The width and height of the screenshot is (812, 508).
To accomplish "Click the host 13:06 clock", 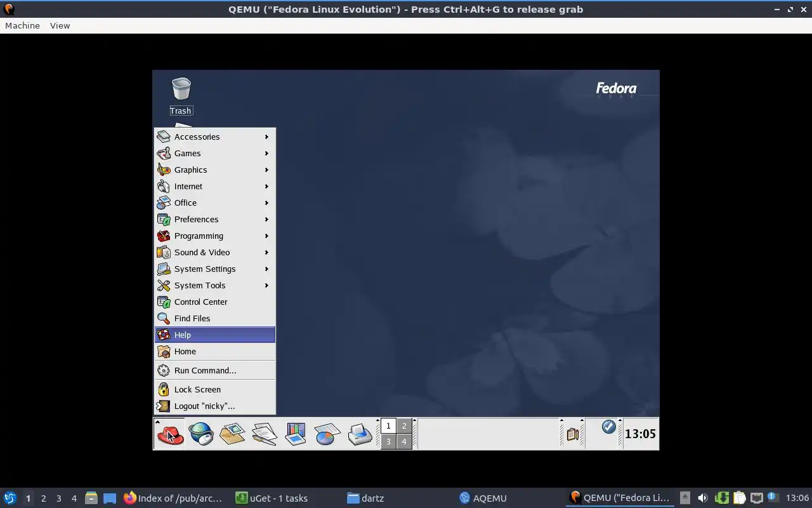I will pyautogui.click(x=797, y=498).
